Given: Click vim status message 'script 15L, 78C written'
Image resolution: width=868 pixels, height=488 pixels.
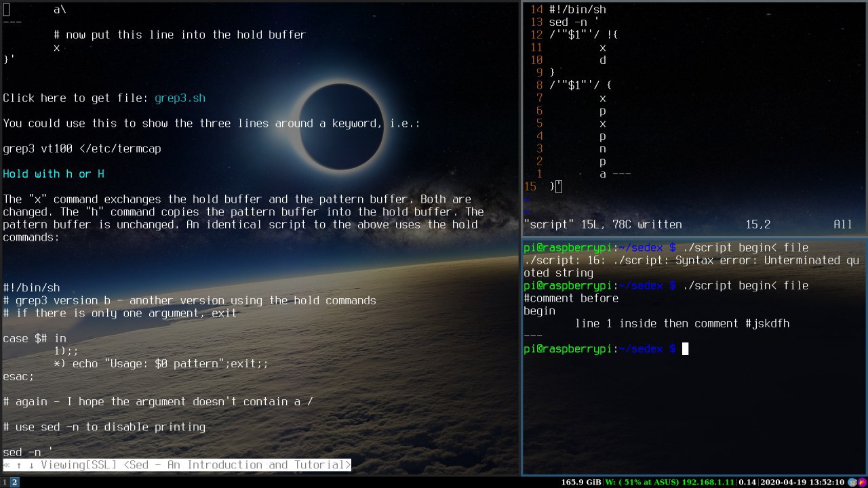Looking at the screenshot, I should point(603,224).
